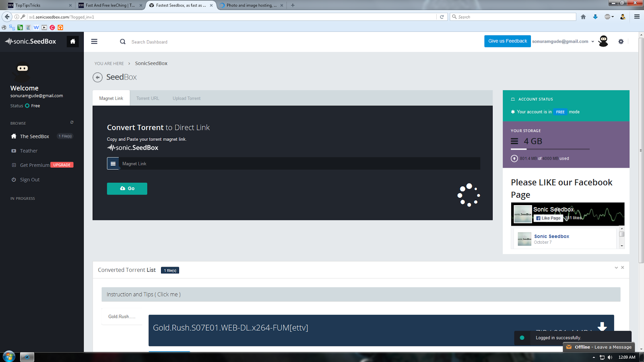Image resolution: width=644 pixels, height=362 pixels.
Task: Click the Get Premium plus icon
Action: click(x=14, y=165)
